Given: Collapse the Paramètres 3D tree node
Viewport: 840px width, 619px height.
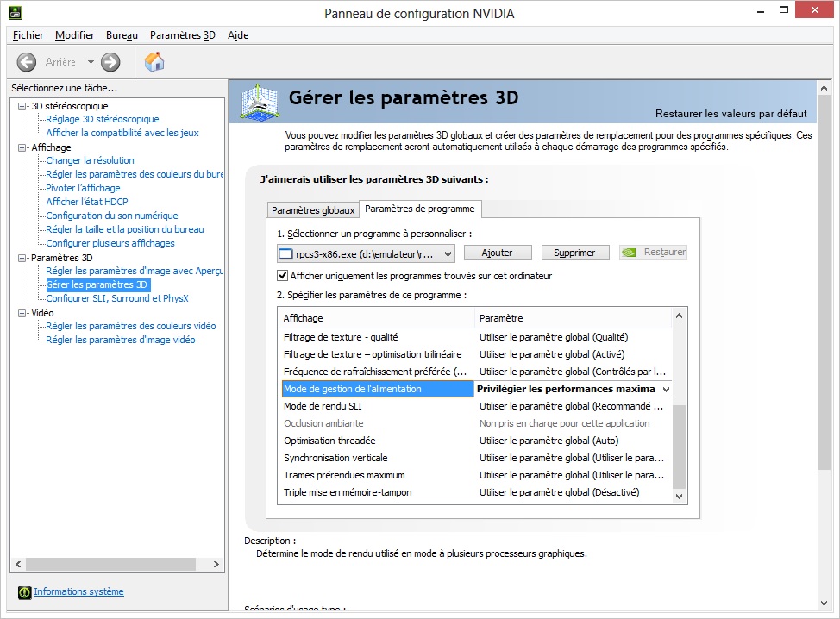Looking at the screenshot, I should (x=22, y=258).
